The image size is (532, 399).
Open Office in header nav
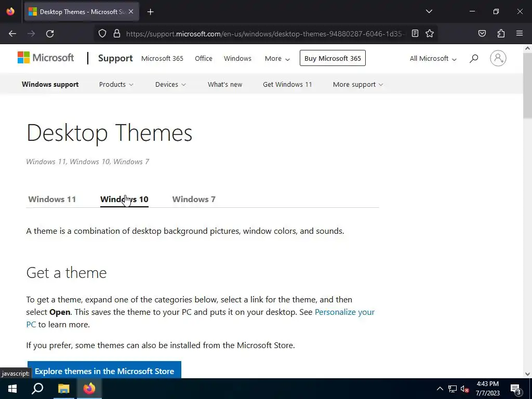pyautogui.click(x=204, y=58)
